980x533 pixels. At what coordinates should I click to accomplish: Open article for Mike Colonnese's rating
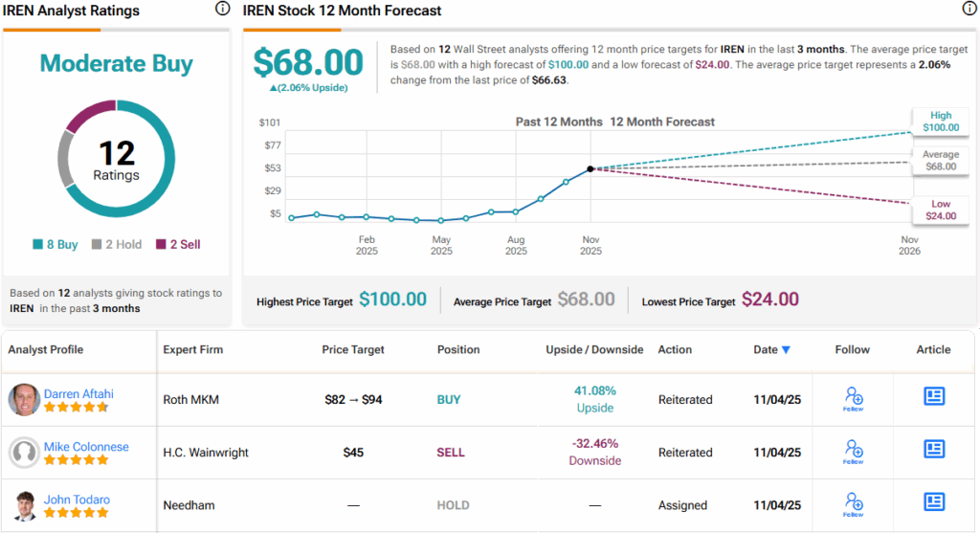point(934,449)
